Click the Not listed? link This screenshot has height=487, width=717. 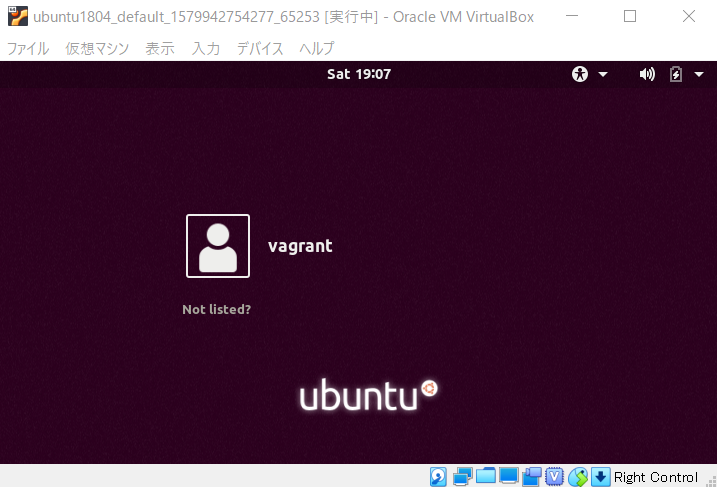click(217, 310)
